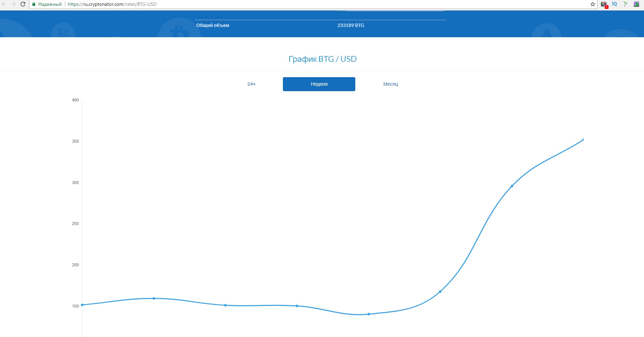Click the third data point on the line
The image size is (644, 337).
coord(225,305)
